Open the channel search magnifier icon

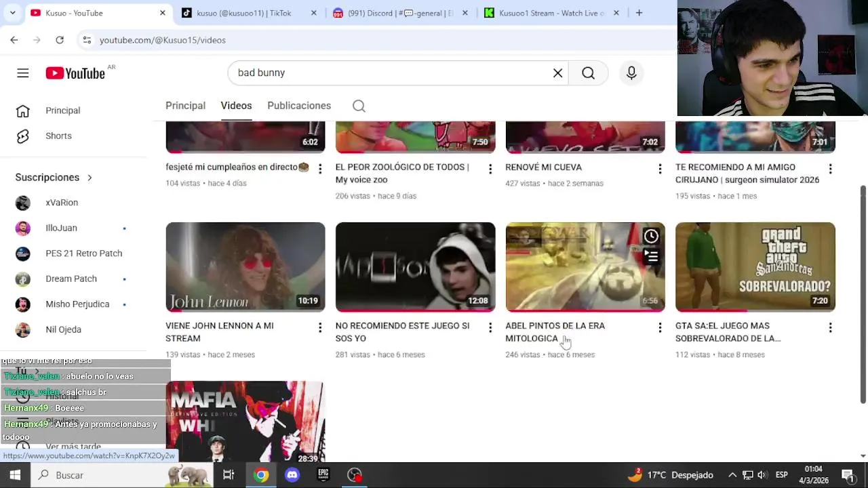pos(359,106)
